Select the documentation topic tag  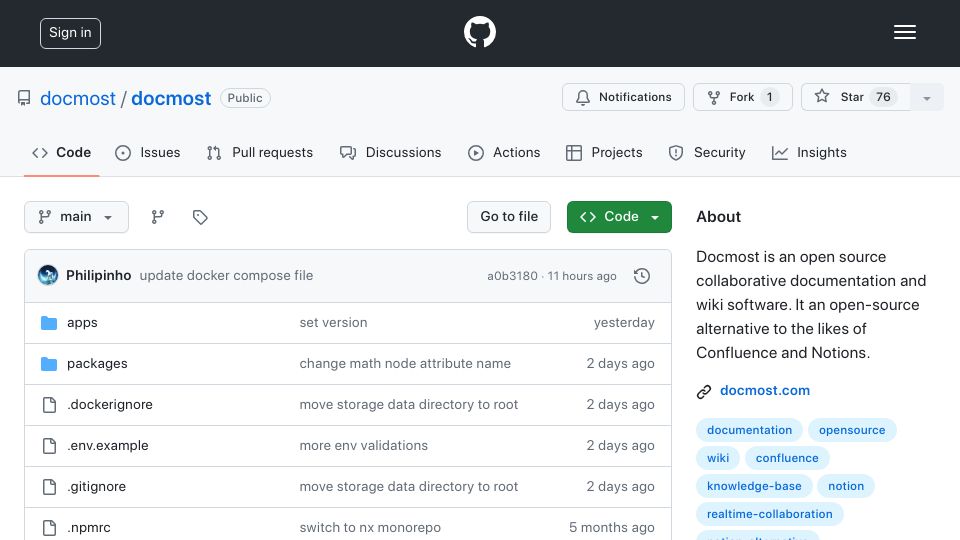pyautogui.click(x=749, y=430)
